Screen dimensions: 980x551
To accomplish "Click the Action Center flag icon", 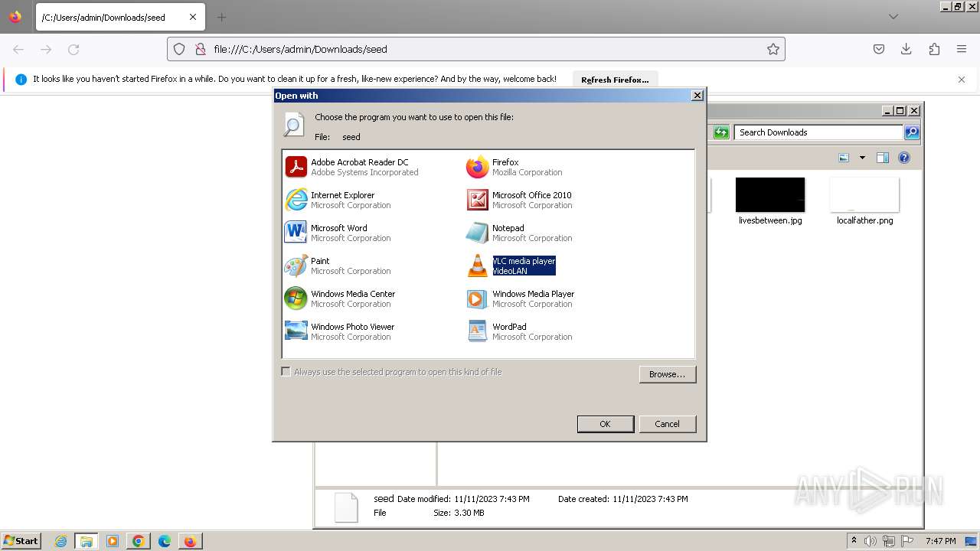I will point(906,541).
